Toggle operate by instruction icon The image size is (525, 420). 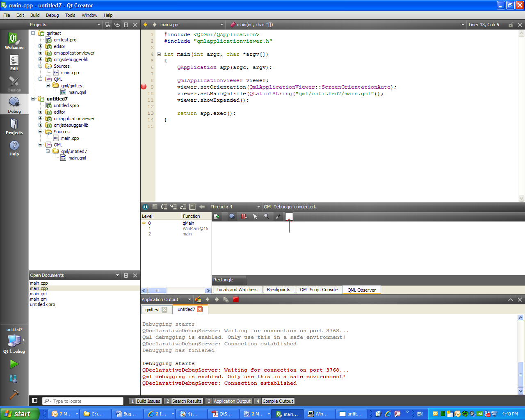192,207
